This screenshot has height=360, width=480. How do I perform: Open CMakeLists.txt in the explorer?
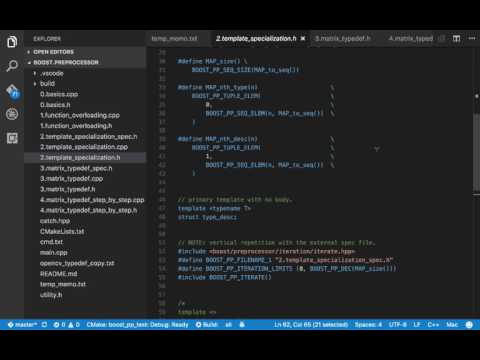pos(62,231)
